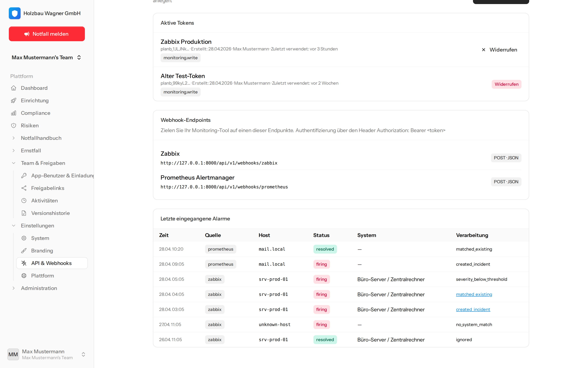588x368 pixels.
Task: Click the Büro-Server cell at 28.04. 03:05
Action: point(391,310)
